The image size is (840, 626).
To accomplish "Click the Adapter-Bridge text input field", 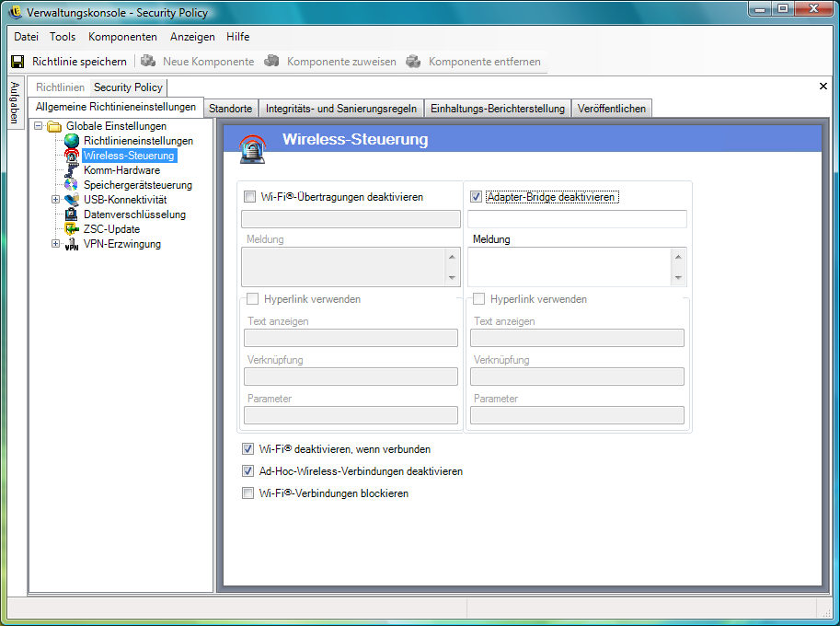I will [x=577, y=219].
